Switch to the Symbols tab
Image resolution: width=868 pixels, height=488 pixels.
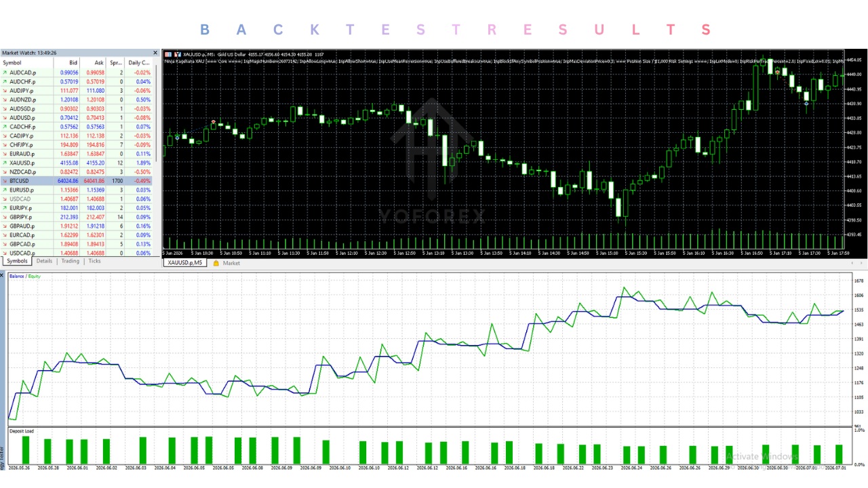point(17,261)
